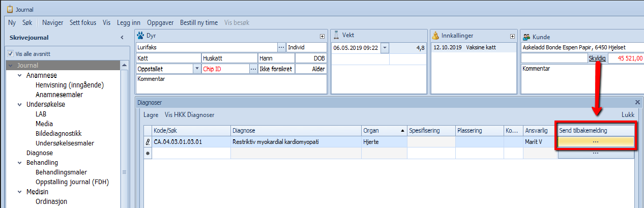Uncheck the Vis alle avsnitt checkbox
644x208 pixels.
(10, 54)
